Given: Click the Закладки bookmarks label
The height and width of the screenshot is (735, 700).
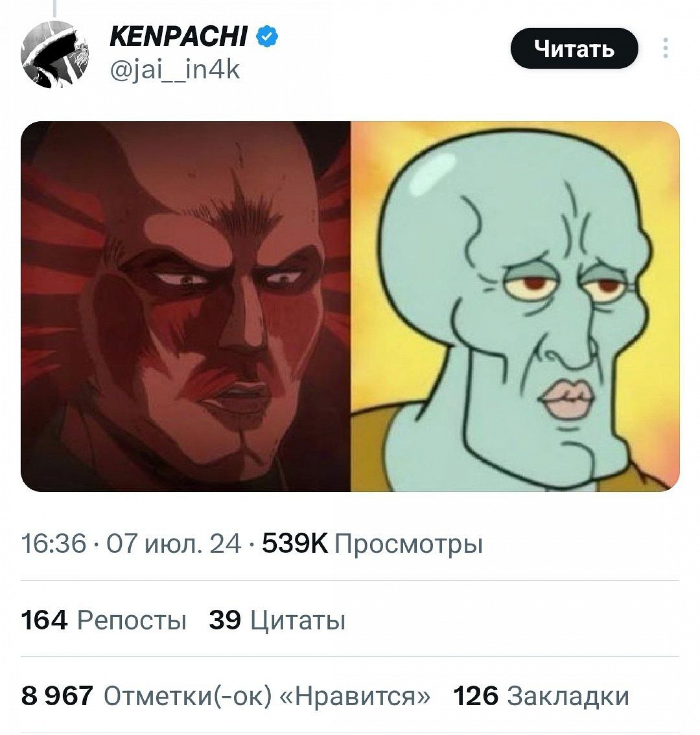Looking at the screenshot, I should 568,697.
